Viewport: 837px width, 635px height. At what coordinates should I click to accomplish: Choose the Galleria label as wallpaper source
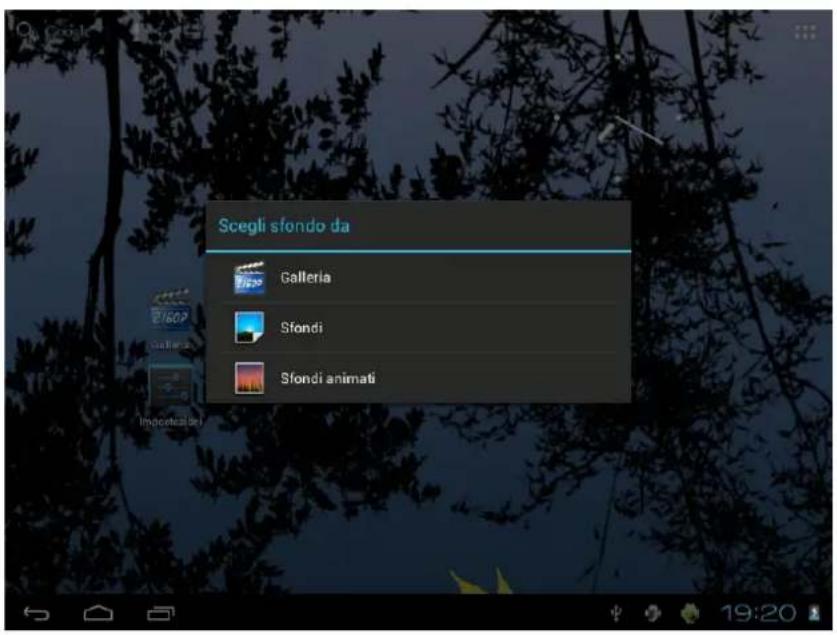tap(305, 278)
